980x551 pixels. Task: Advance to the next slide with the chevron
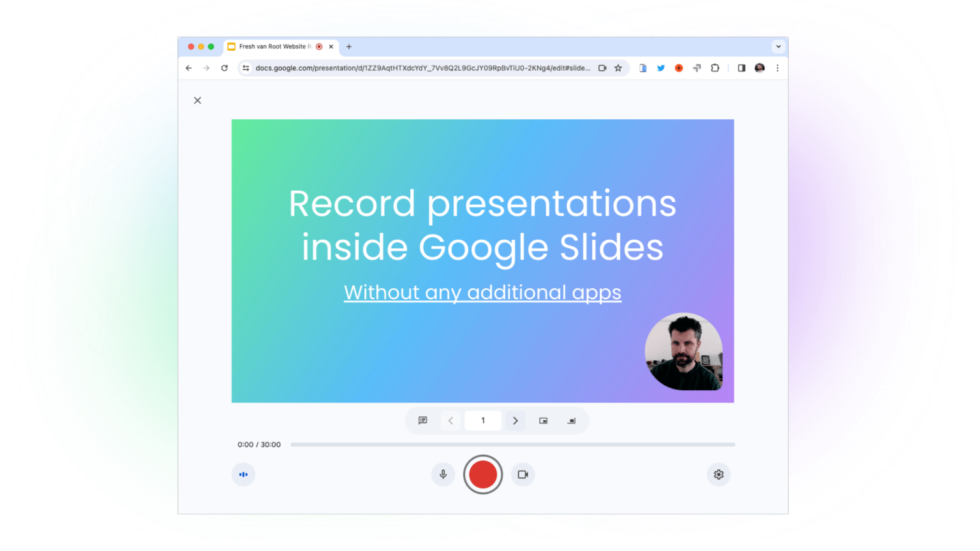[x=515, y=420]
